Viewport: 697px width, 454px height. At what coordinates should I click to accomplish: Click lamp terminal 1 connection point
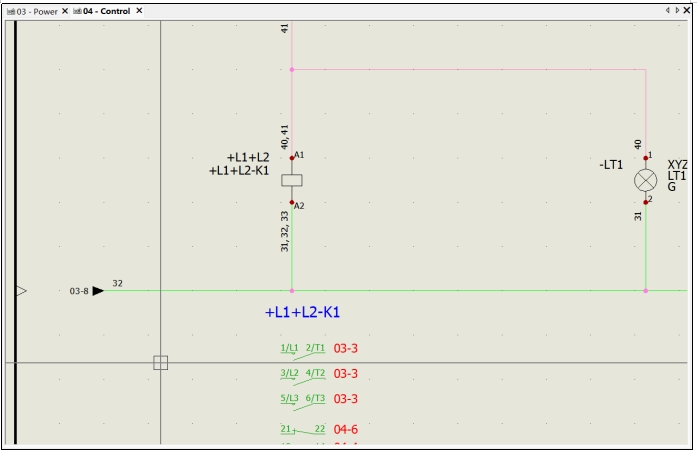tap(646, 158)
